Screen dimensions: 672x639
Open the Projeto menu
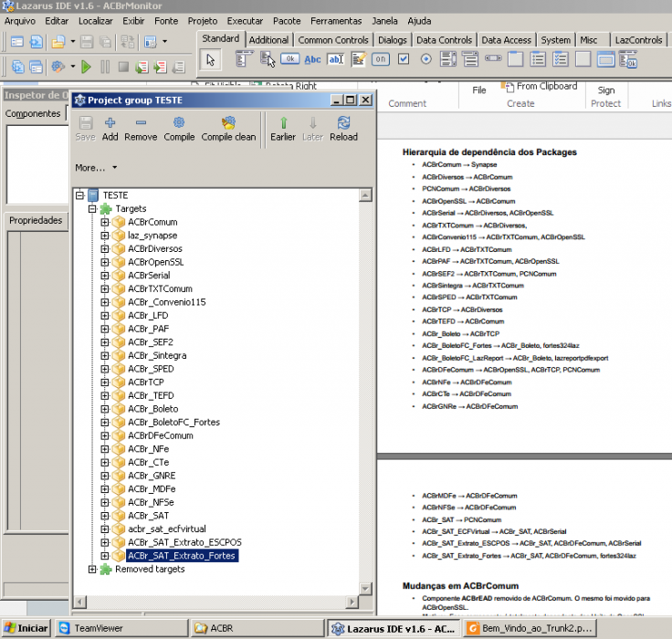(x=203, y=21)
